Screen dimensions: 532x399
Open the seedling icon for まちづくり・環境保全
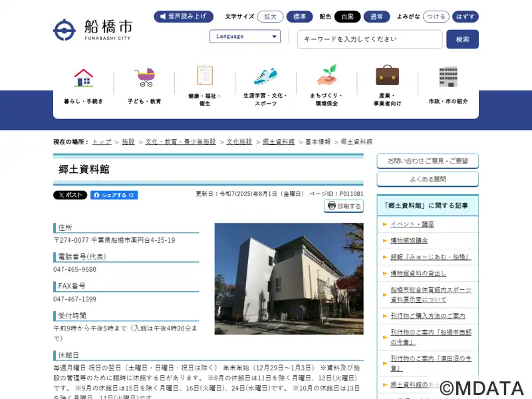pyautogui.click(x=327, y=74)
